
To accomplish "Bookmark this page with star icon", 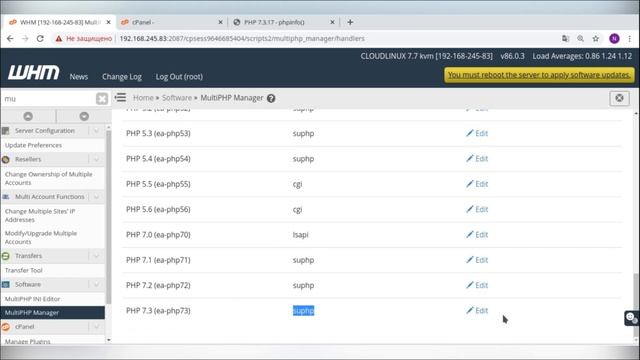I will coord(596,38).
